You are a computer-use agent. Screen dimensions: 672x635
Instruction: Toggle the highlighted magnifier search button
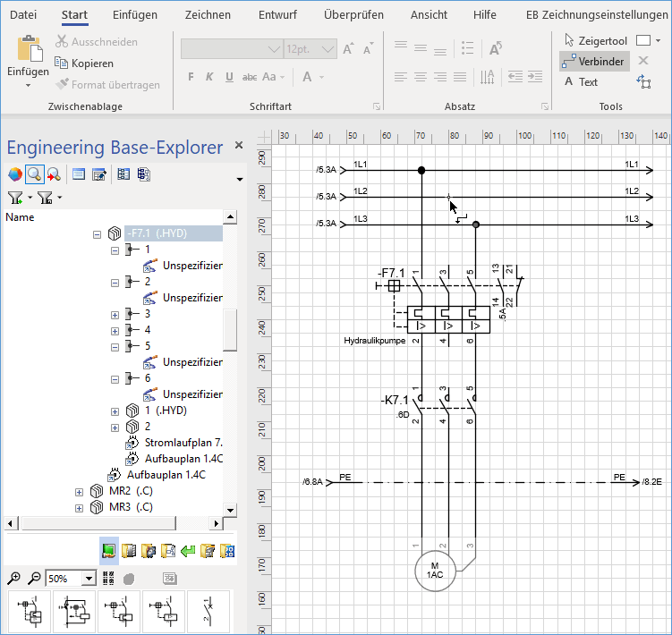[34, 174]
